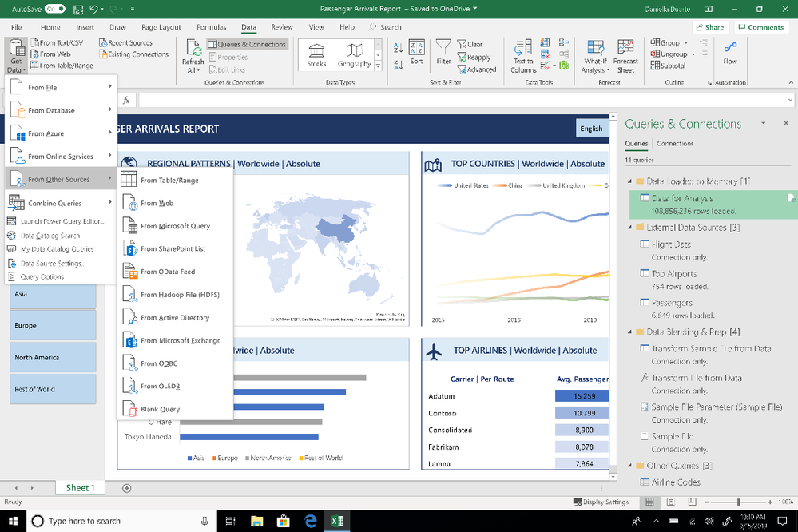798x532 pixels.
Task: Toggle the Filter funnel button
Action: (x=443, y=53)
